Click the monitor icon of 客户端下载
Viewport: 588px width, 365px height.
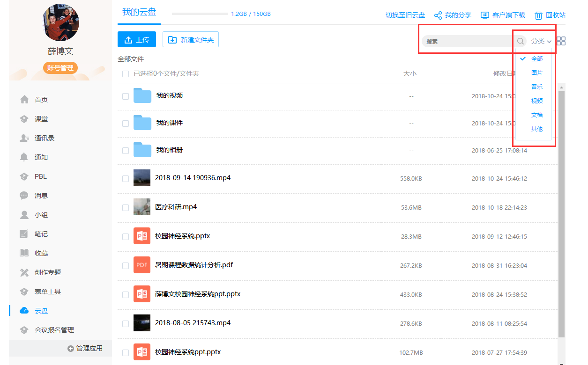tap(485, 15)
